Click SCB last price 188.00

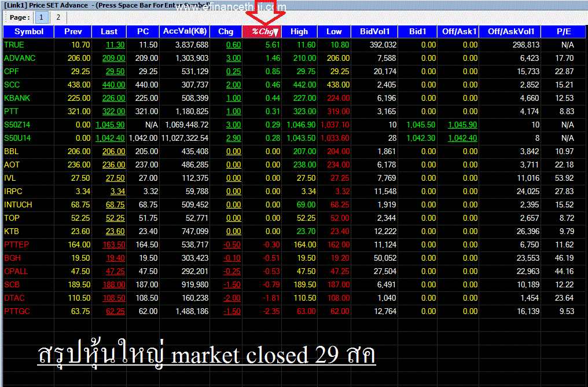coord(114,285)
